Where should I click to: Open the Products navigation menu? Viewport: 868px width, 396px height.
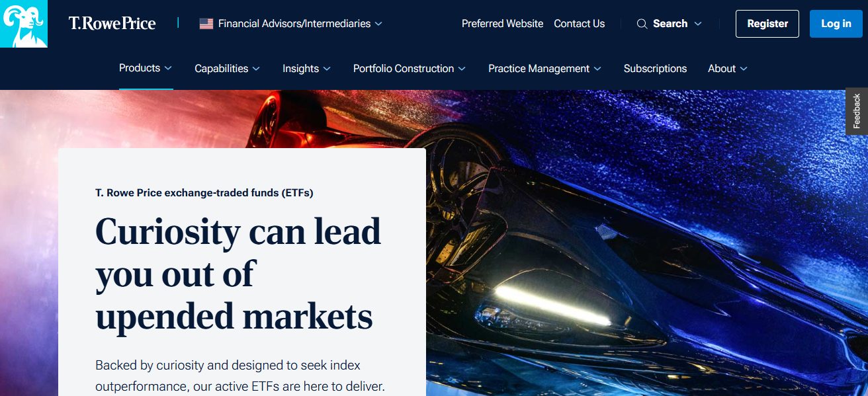pos(140,68)
